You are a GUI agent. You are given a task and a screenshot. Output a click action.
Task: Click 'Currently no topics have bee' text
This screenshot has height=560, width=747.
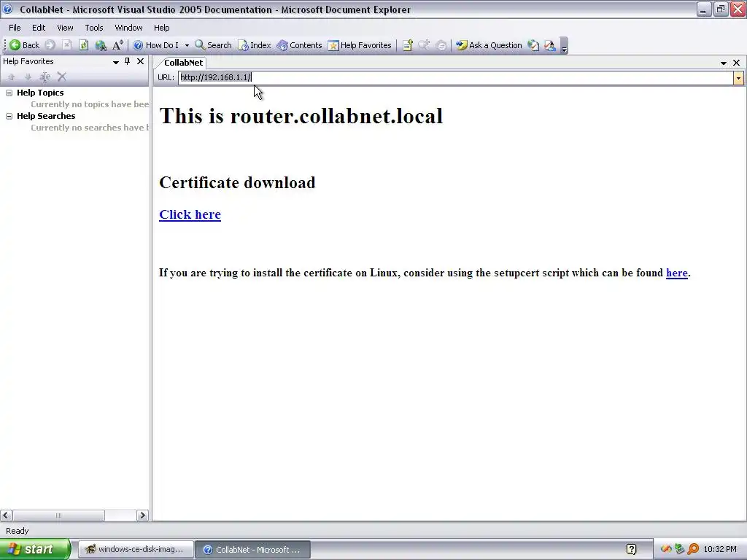point(90,104)
